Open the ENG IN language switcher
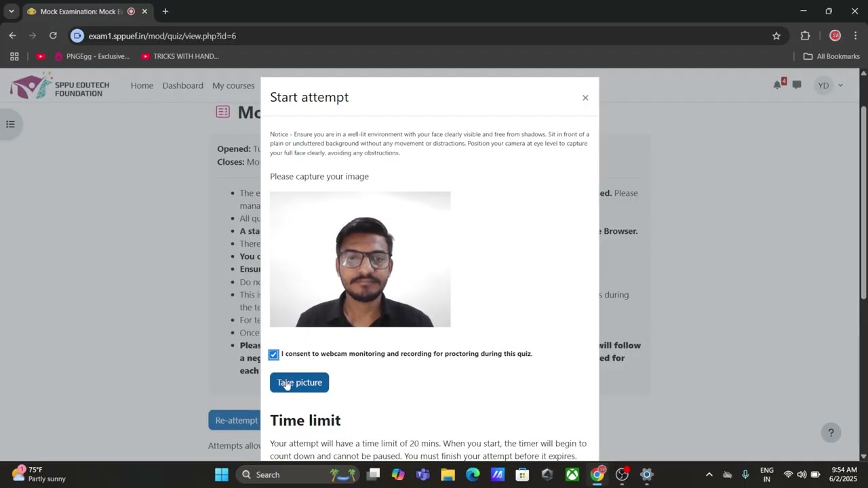Image resolution: width=868 pixels, height=488 pixels. pos(767,474)
